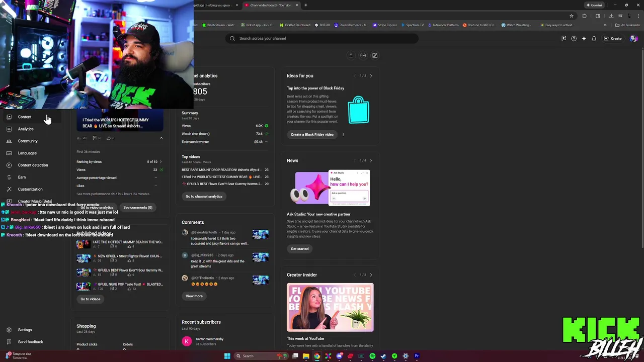Click the Upload videos icon
Screen dimensions: 644x362
pos(351,55)
